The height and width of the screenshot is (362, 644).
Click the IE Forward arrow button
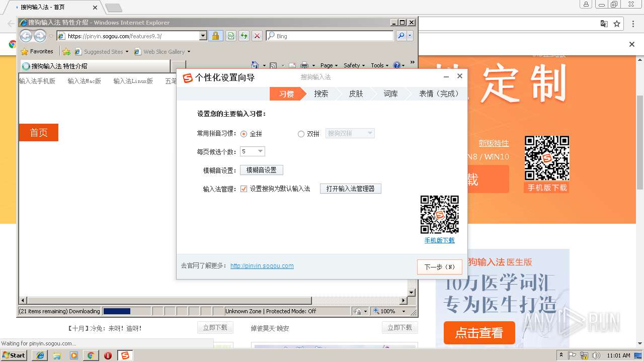40,36
